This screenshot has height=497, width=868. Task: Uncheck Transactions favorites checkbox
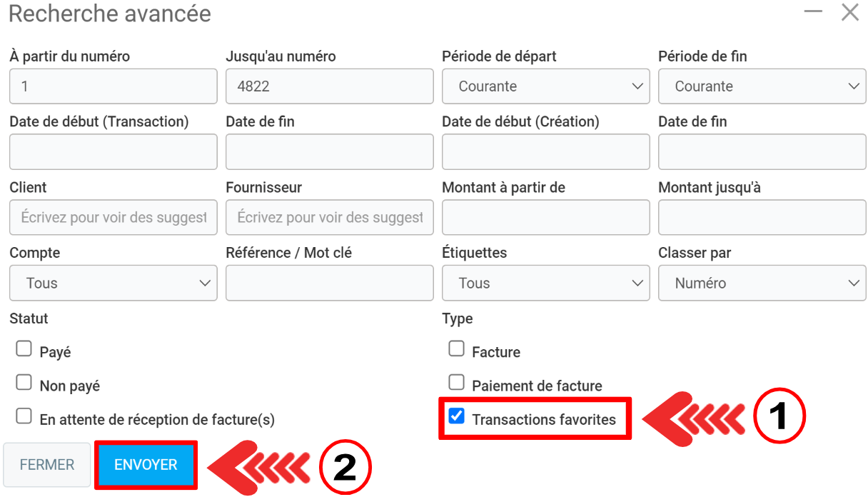456,416
